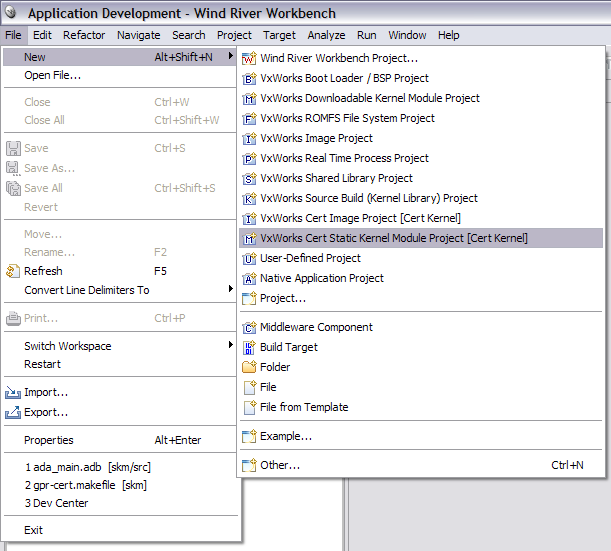Expand Convert Line Delimiters To submenu
611x551 pixels.
click(x=231, y=289)
